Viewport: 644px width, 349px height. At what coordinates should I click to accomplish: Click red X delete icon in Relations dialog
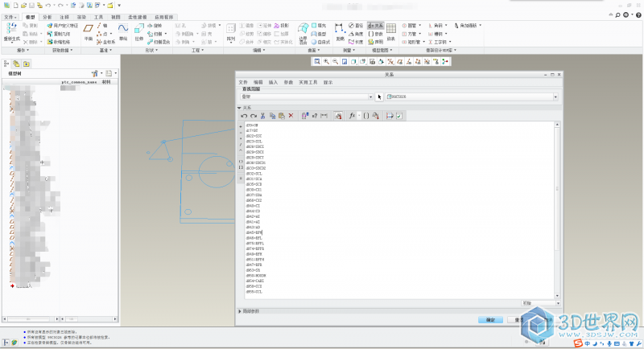pos(291,116)
